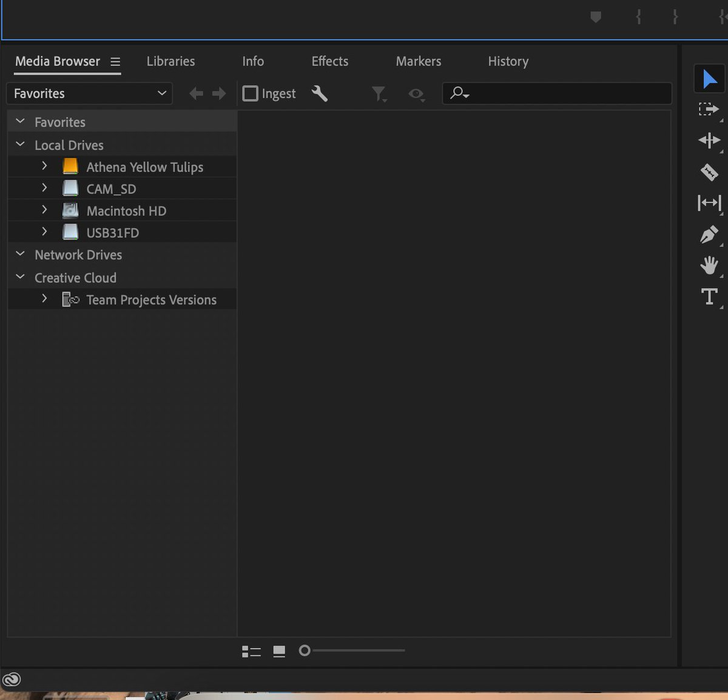Click in the media search field
728x700 pixels.
tap(557, 93)
